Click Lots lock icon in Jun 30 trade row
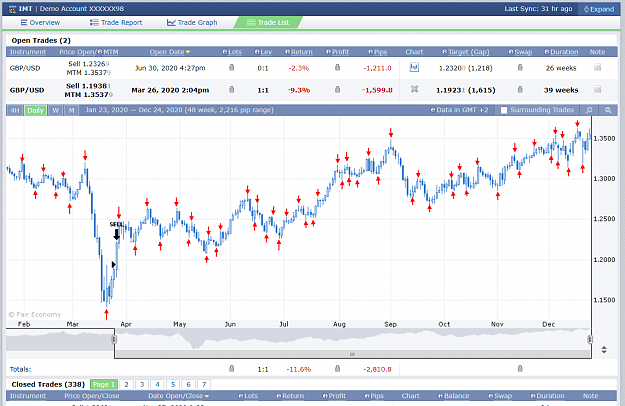The height and width of the screenshot is (406, 625). click(x=232, y=67)
